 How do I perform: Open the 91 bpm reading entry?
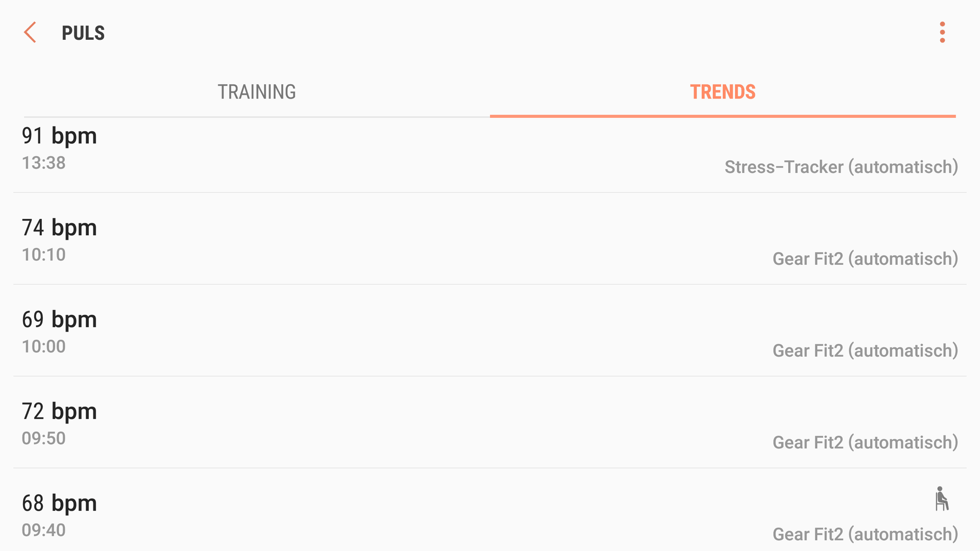click(490, 155)
